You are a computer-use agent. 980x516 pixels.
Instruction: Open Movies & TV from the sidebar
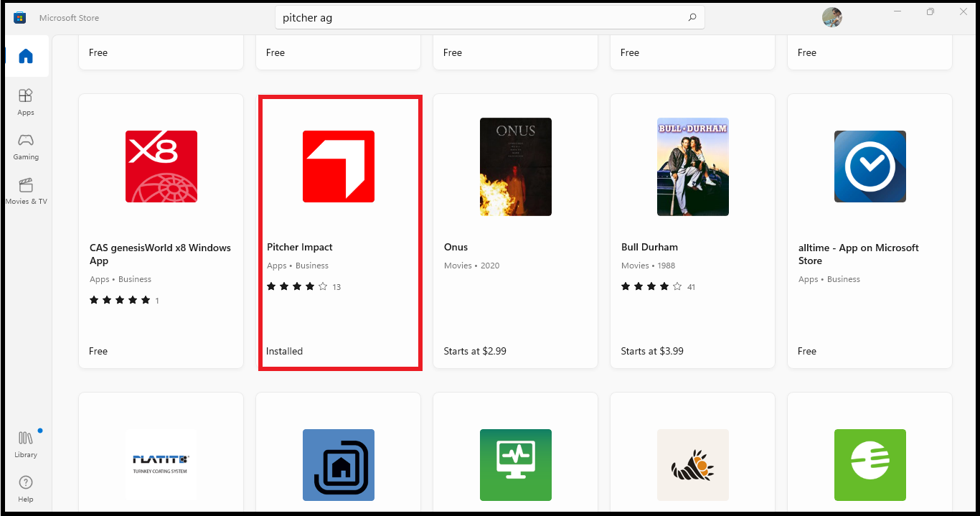(x=26, y=191)
